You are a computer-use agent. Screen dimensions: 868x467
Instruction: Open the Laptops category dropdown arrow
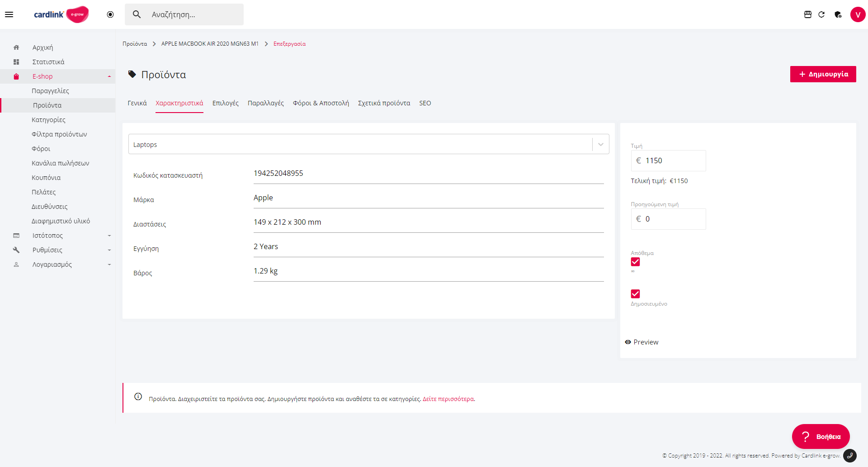click(x=601, y=145)
